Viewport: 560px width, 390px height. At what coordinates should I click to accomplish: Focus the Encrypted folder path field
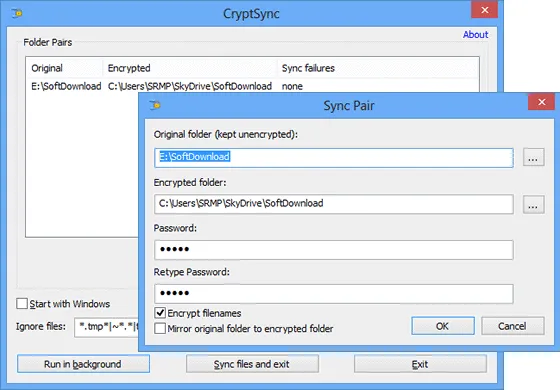click(334, 204)
